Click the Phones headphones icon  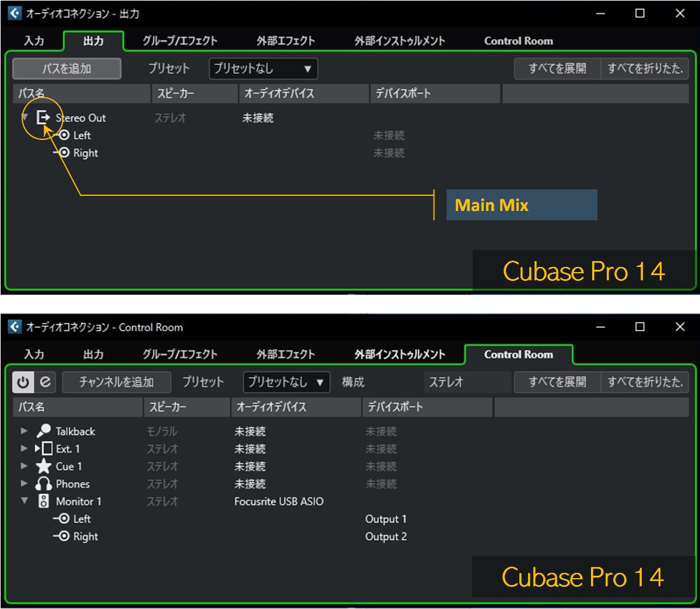pos(44,484)
